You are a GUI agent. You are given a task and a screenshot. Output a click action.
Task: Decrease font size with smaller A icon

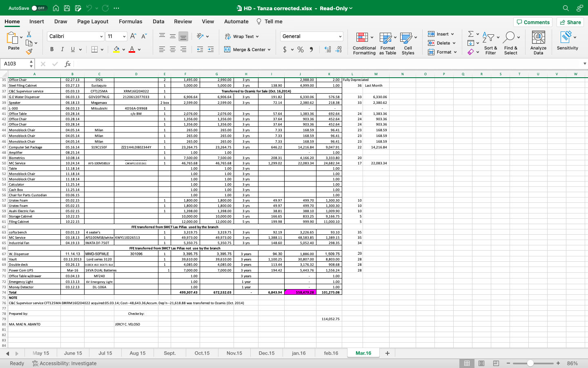(x=144, y=36)
